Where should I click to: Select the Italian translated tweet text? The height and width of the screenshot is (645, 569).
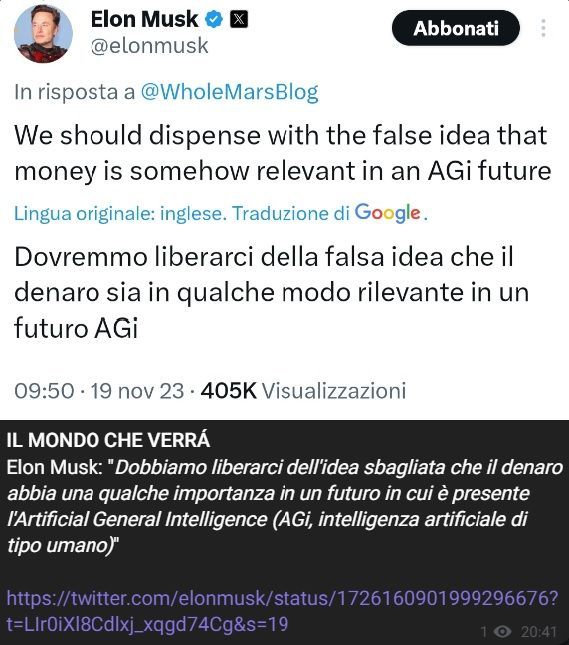272,292
